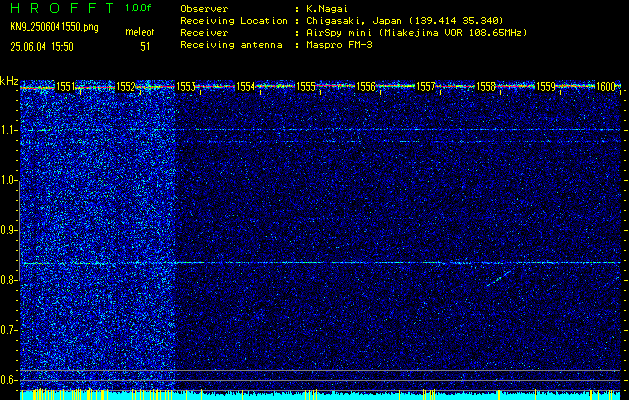Click the kHz axis unit label
Viewport: 629px width, 400px height.
click(9, 82)
